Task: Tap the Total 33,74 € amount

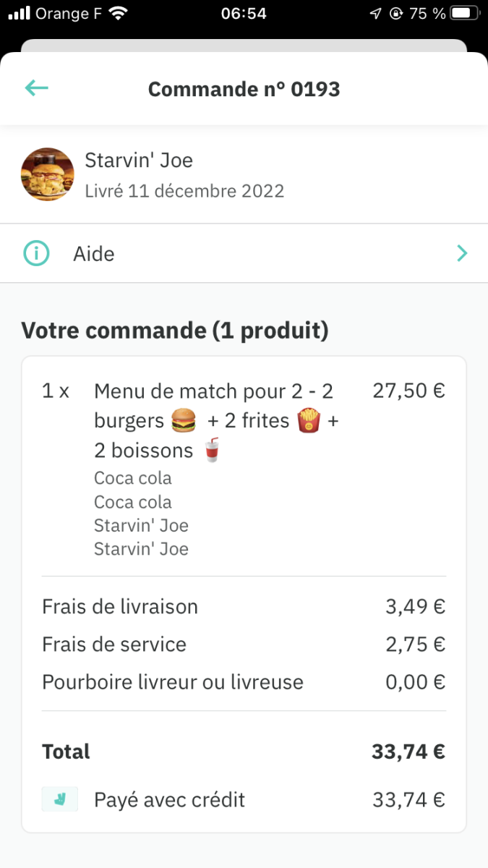Action: (x=408, y=752)
